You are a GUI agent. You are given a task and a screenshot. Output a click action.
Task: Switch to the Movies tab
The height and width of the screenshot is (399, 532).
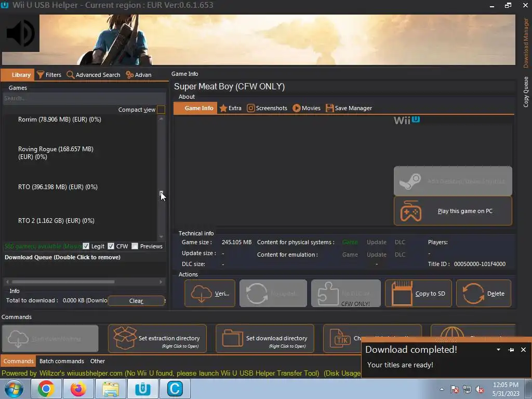tap(307, 108)
